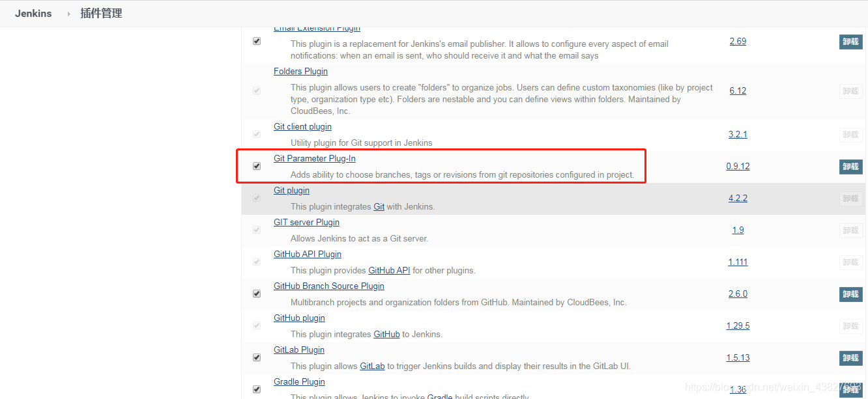Click the disabled Git client plugin checkbox
The height and width of the screenshot is (399, 868).
[x=257, y=134]
